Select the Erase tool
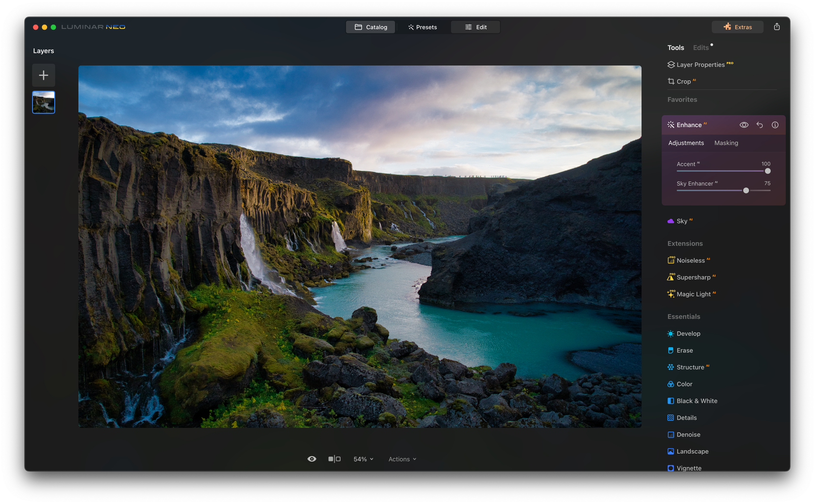The width and height of the screenshot is (815, 504). [685, 350]
